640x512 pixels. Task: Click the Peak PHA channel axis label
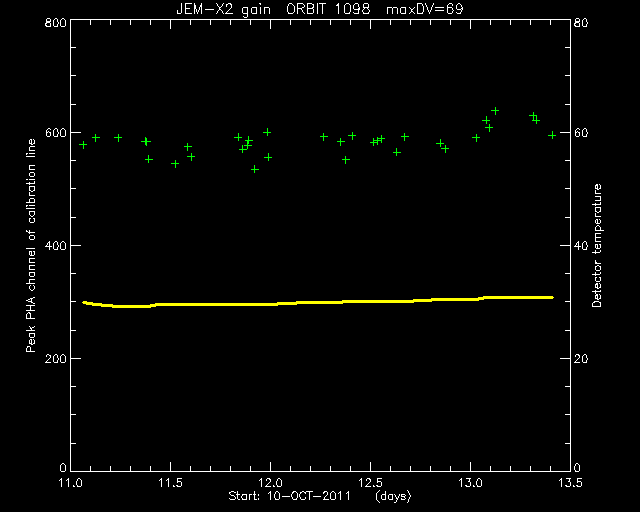point(31,245)
